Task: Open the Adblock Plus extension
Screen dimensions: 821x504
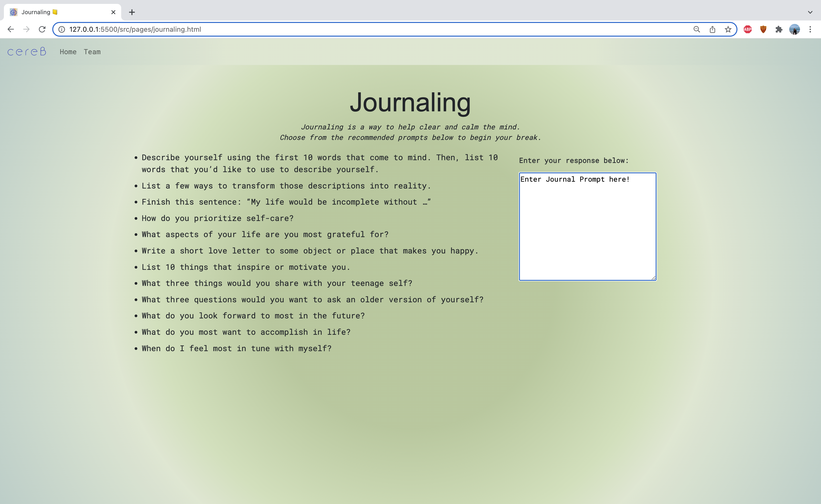Action: [x=748, y=29]
